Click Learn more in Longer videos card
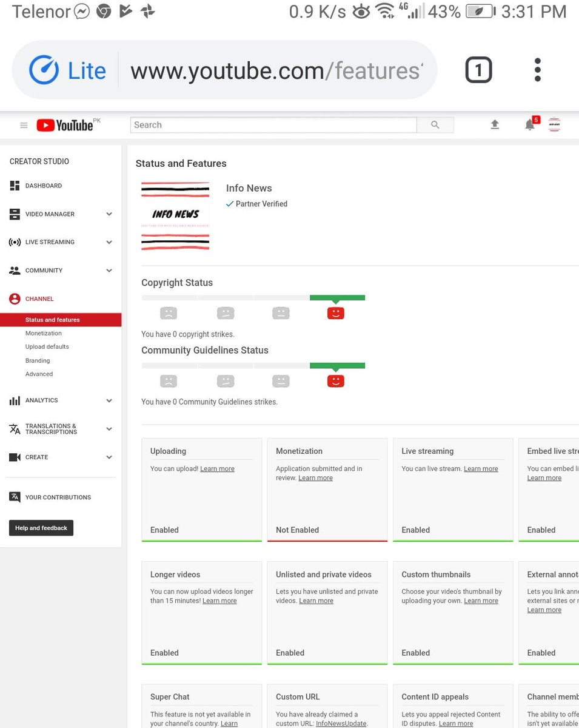This screenshot has height=728, width=579. click(x=219, y=601)
